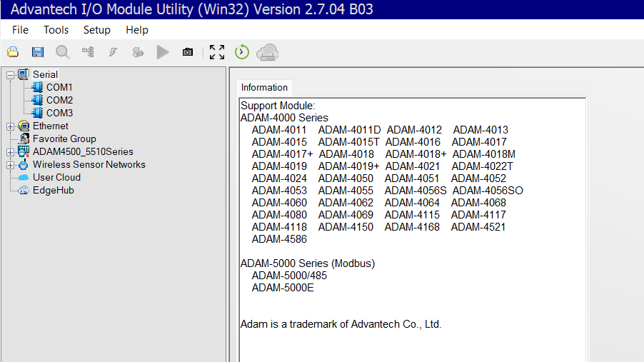Collapse the Serial tree node

pos(10,75)
